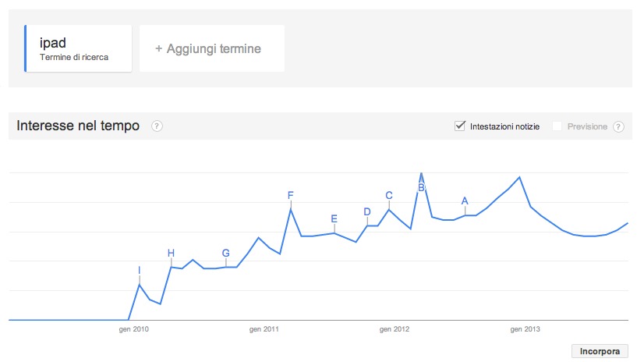This screenshot has width=644, height=362.
Task: Click help icon beside Previsione
Action: (x=618, y=126)
